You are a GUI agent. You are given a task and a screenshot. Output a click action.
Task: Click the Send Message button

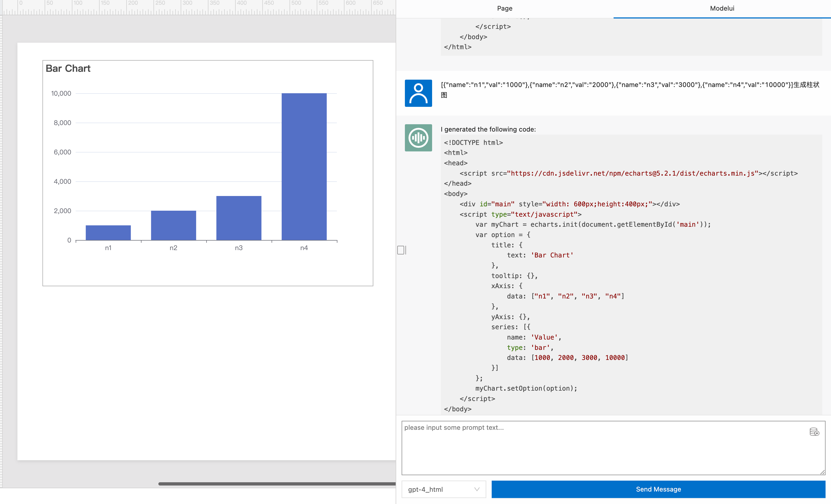[x=658, y=489]
